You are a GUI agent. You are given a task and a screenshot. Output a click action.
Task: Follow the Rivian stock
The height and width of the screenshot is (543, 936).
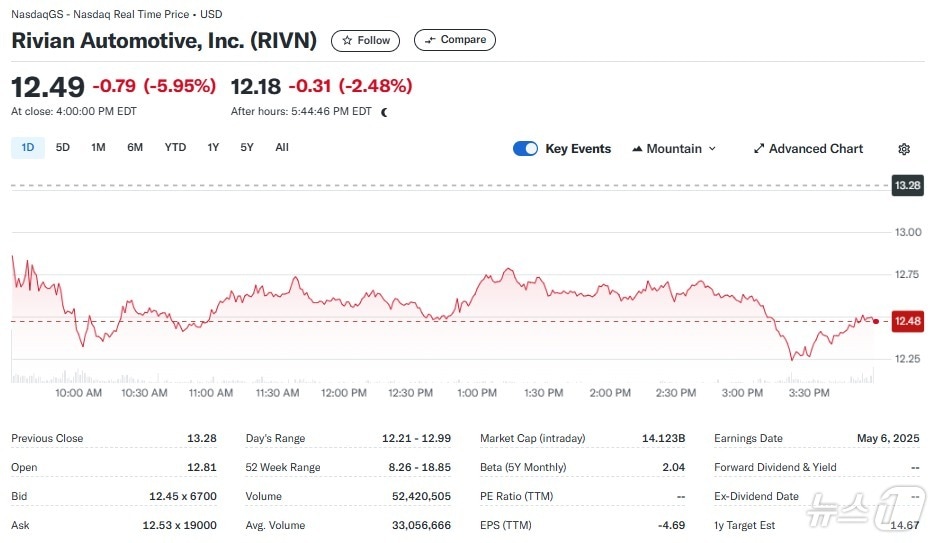click(x=366, y=40)
